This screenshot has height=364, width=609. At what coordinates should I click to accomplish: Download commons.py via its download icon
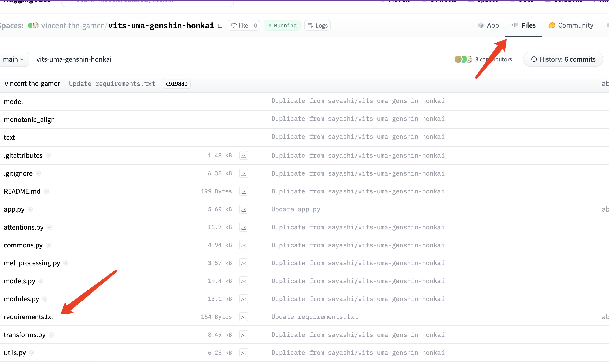(x=244, y=245)
